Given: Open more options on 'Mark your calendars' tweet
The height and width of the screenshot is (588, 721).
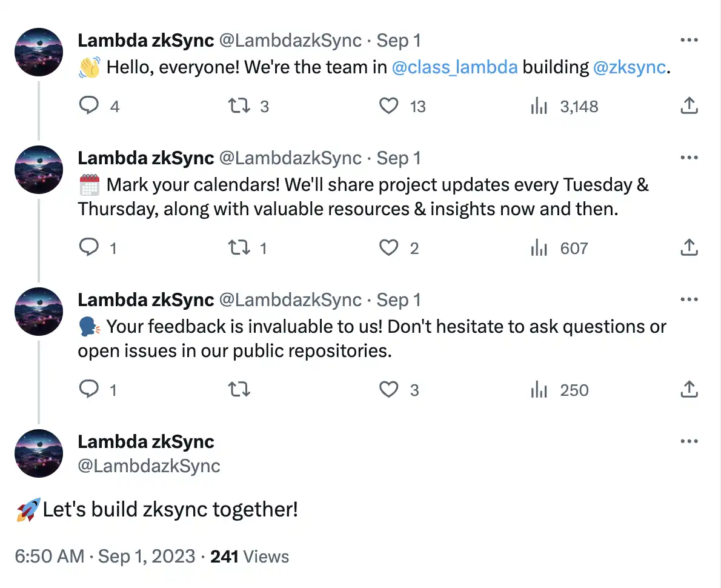Looking at the screenshot, I should pyautogui.click(x=689, y=158).
